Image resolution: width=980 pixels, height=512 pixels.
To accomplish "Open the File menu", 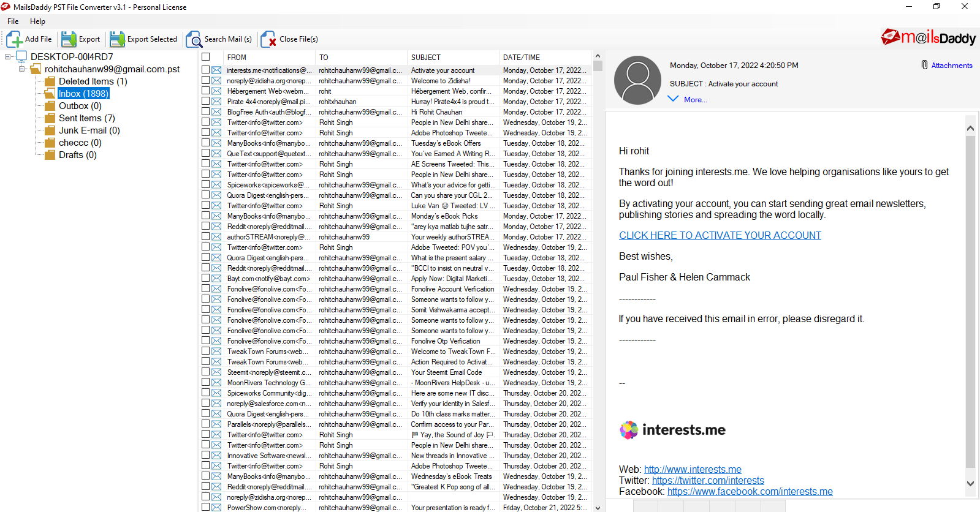I will pyautogui.click(x=13, y=21).
